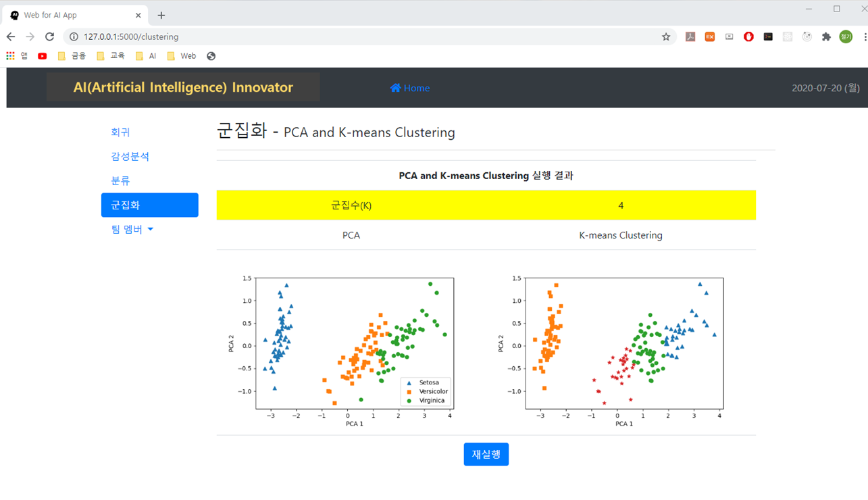This screenshot has width=868, height=500.
Task: Click the puzzle-piece extensions icon
Action: (826, 36)
